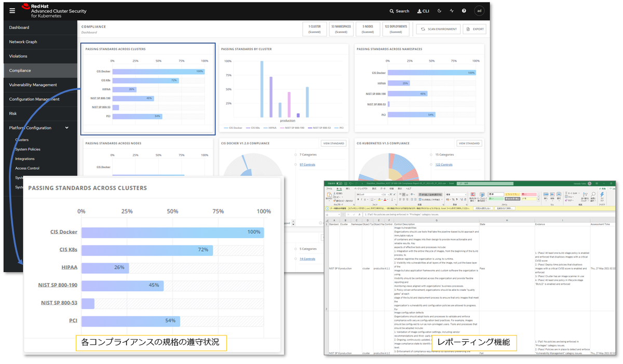Open Excel font size dropdown
This screenshot has width=623, height=364.
(387, 194)
